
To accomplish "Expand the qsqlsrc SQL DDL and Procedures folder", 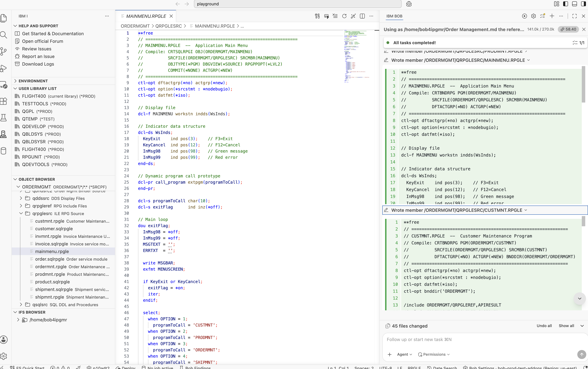I will click(x=21, y=305).
